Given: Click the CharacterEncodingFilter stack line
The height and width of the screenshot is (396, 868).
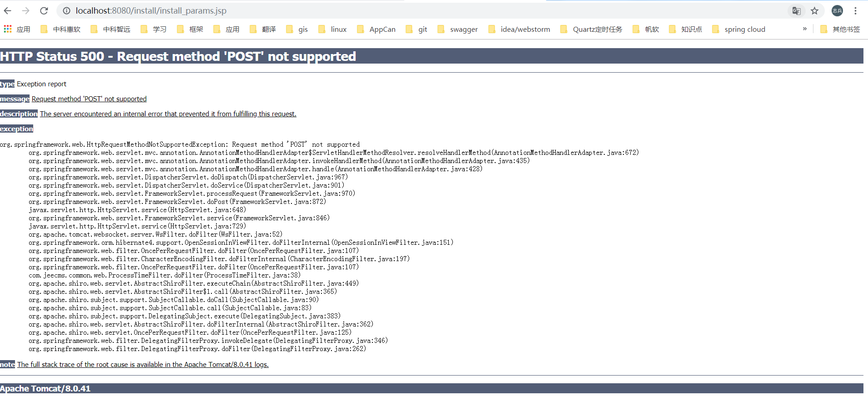Looking at the screenshot, I should coord(219,259).
